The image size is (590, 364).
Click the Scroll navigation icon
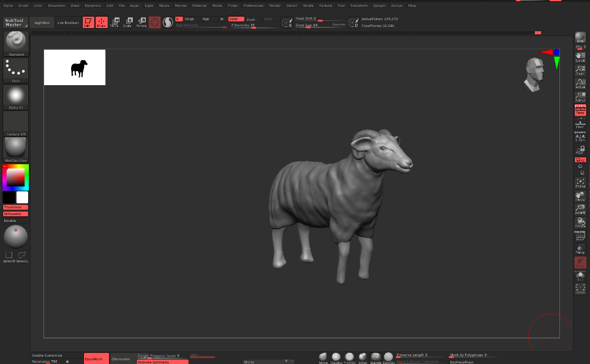tap(580, 56)
